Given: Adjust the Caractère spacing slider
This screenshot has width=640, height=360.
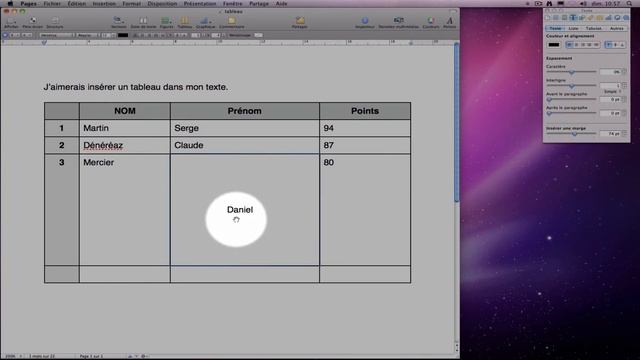Looking at the screenshot, I should [x=571, y=72].
